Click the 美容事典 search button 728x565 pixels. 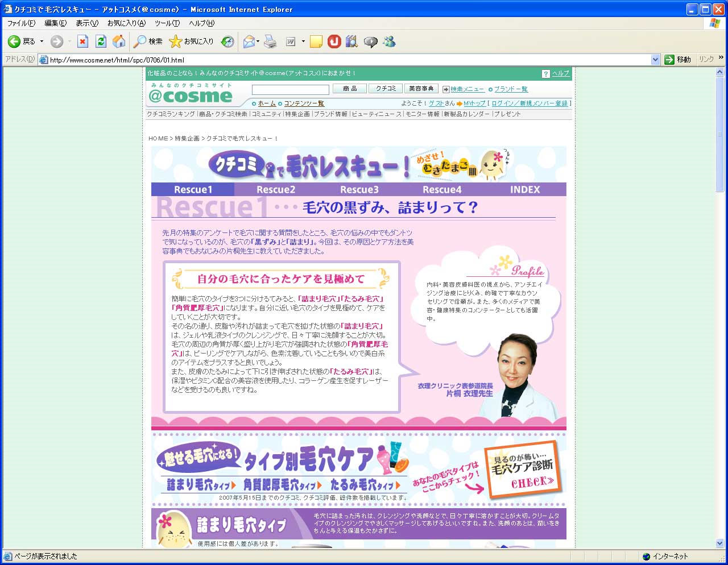pyautogui.click(x=421, y=89)
